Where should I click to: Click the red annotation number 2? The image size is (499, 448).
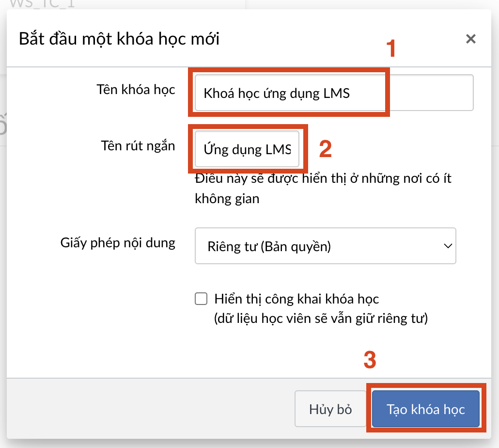click(x=325, y=149)
